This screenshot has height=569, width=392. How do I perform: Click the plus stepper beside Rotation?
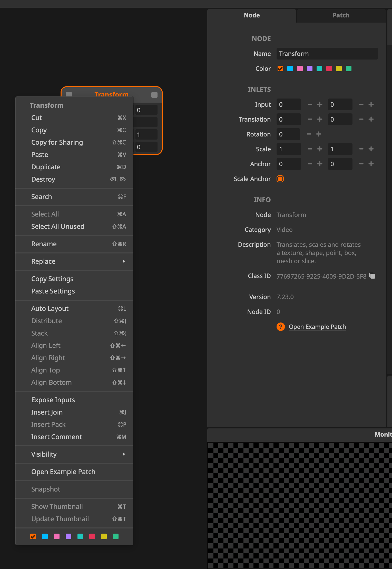319,134
